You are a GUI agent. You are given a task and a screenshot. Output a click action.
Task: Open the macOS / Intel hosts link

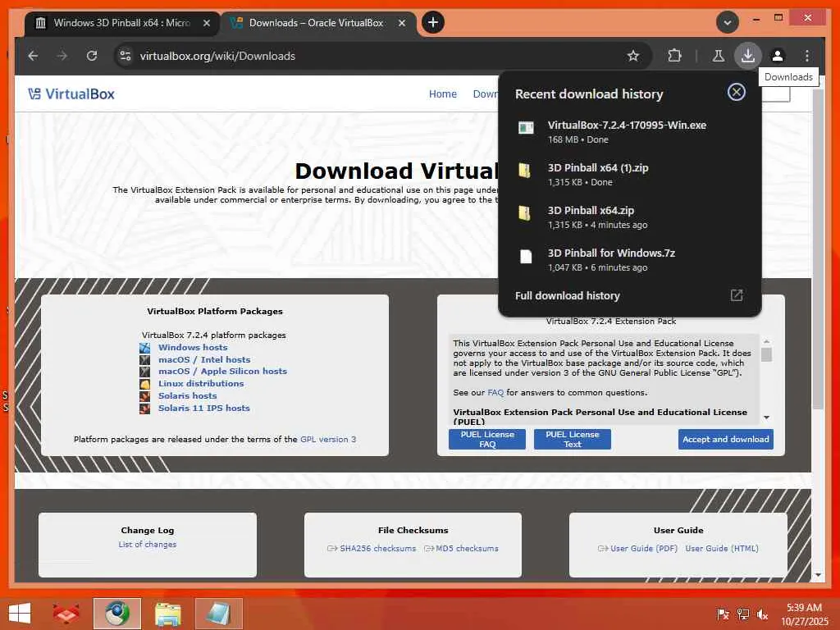(x=204, y=359)
